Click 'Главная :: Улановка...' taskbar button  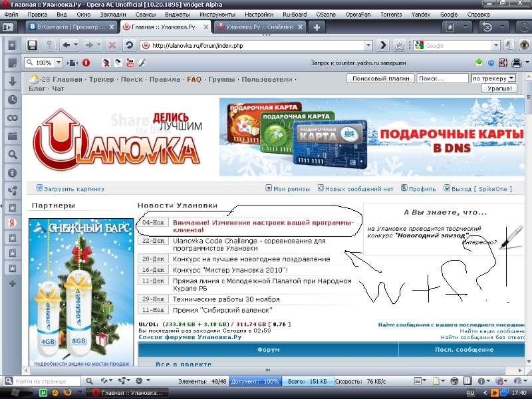pos(127,393)
